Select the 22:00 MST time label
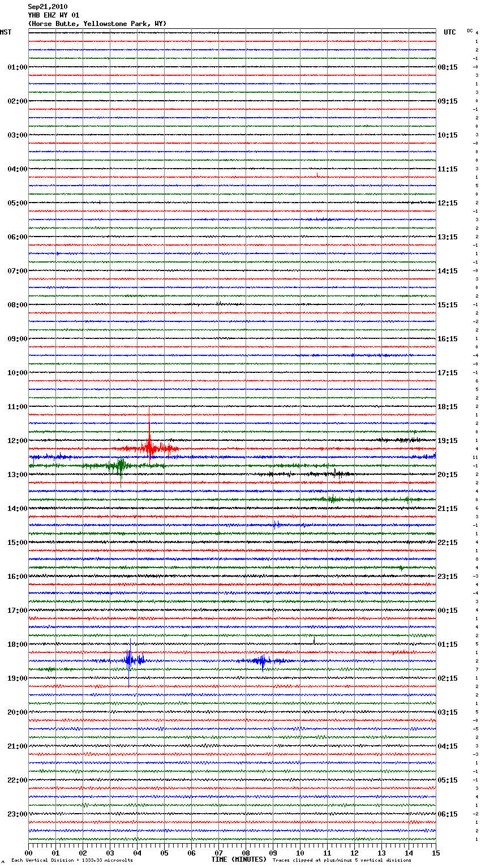Viewport: 481px width, 868px height. pos(18,780)
